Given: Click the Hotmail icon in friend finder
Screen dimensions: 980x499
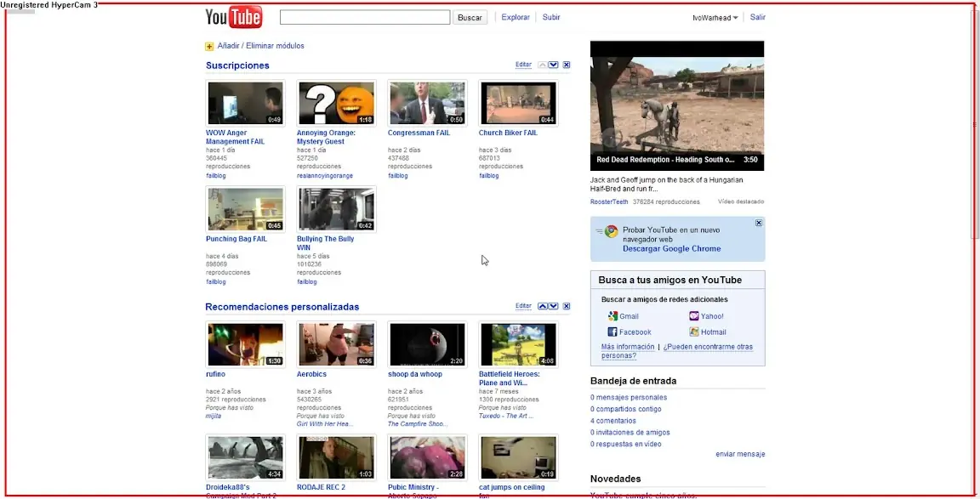Looking at the screenshot, I should tap(694, 332).
